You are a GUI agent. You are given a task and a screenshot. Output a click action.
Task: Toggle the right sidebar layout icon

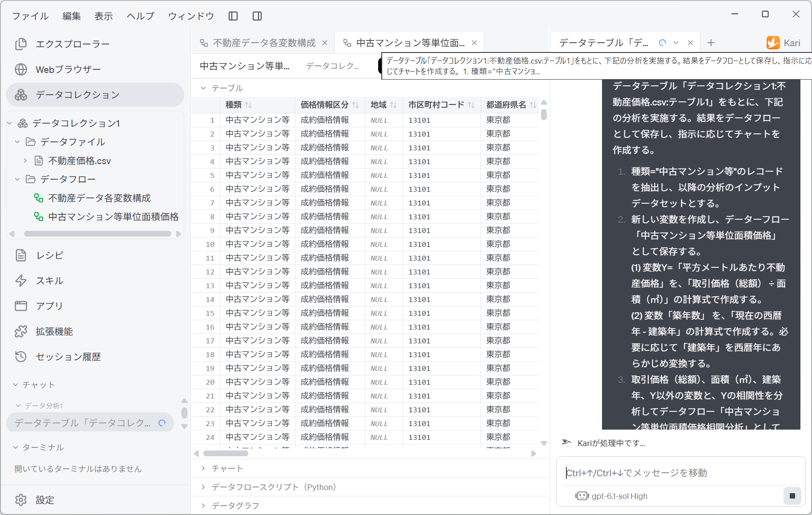pyautogui.click(x=257, y=16)
